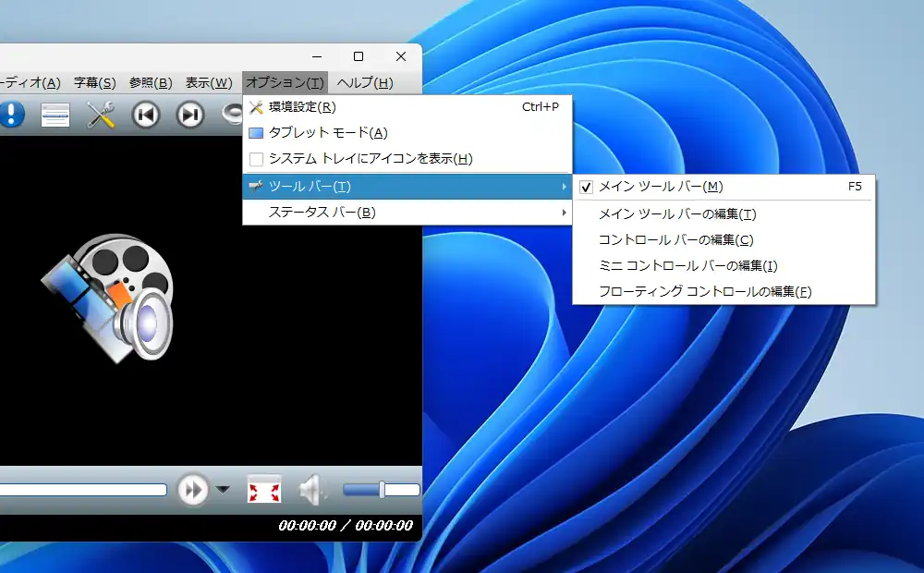Click the next track skip-forward icon
Screen dimensions: 924x573
(191, 115)
